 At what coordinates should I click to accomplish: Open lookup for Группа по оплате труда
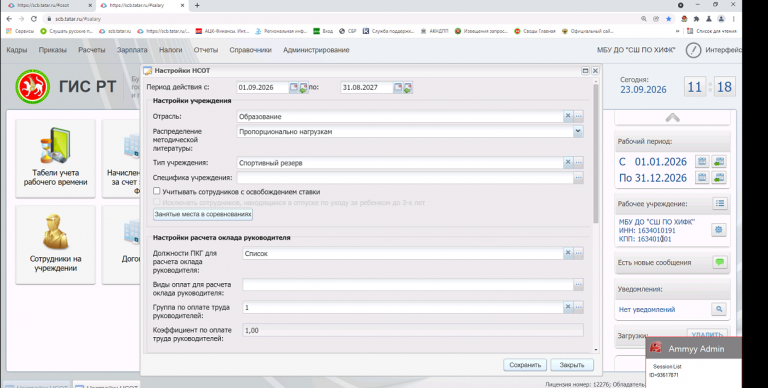click(578, 307)
